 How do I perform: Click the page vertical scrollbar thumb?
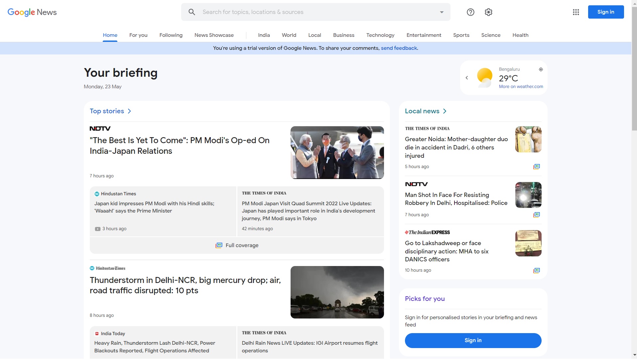[x=634, y=68]
